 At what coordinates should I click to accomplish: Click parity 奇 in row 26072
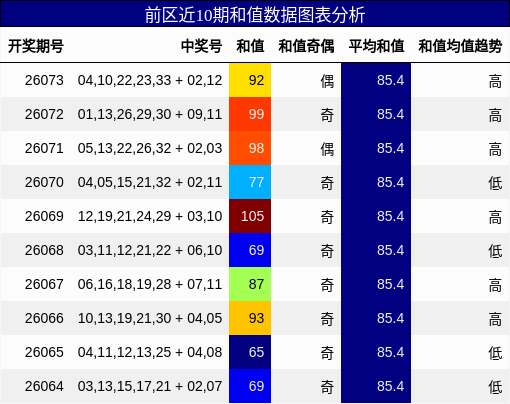pos(327,115)
